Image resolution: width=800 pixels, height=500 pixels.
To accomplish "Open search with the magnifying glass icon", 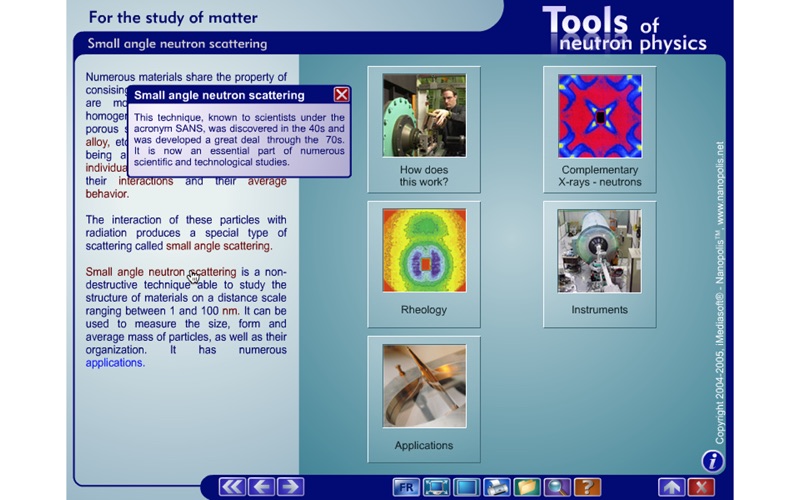I will (x=557, y=487).
